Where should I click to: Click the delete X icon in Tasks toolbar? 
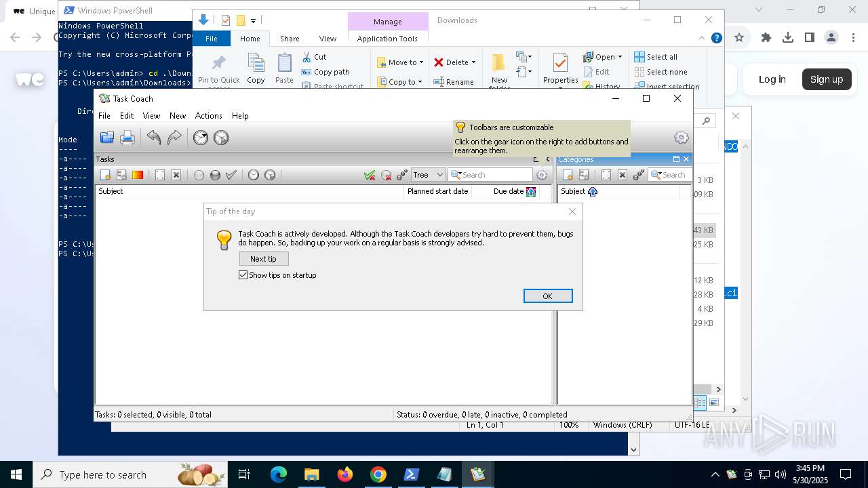pos(176,175)
